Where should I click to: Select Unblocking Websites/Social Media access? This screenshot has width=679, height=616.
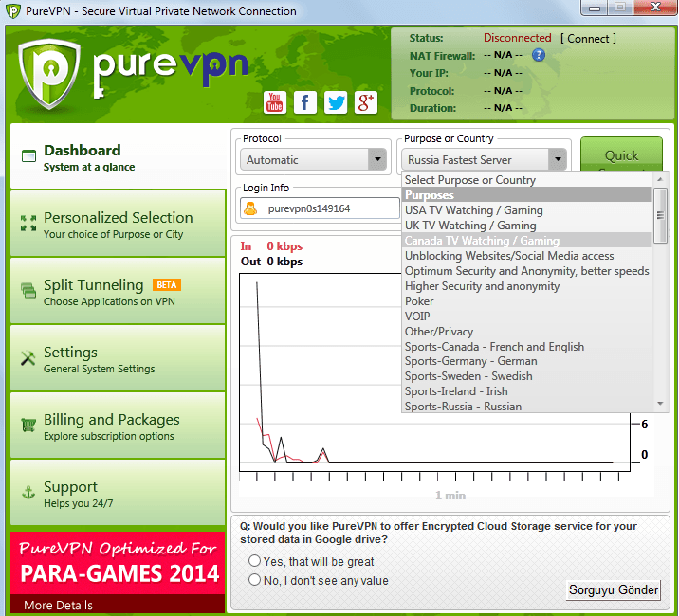pyautogui.click(x=527, y=256)
